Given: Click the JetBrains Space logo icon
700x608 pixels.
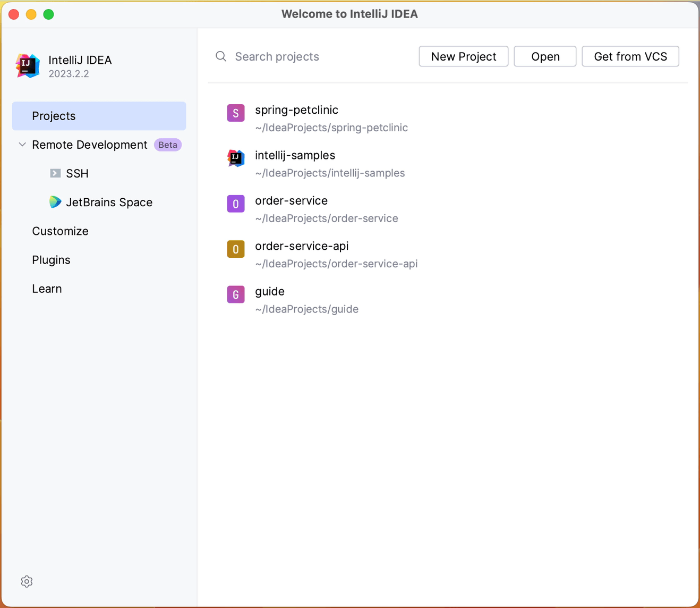Looking at the screenshot, I should tap(55, 202).
